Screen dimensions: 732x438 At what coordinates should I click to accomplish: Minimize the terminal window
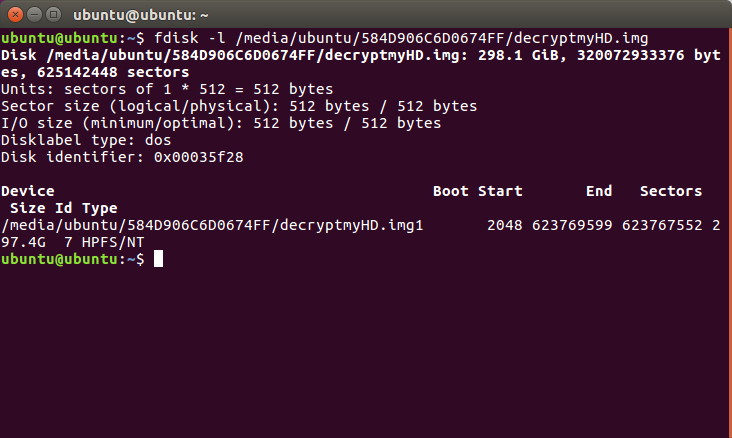(x=35, y=15)
